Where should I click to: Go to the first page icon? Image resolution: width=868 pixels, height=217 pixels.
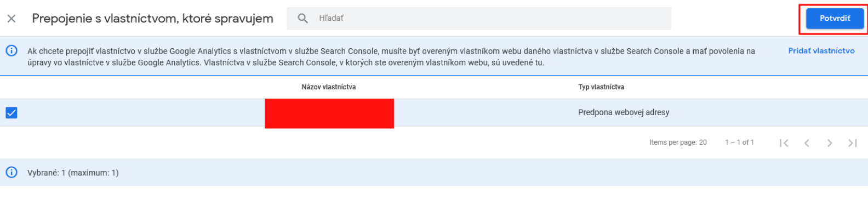pyautogui.click(x=784, y=143)
